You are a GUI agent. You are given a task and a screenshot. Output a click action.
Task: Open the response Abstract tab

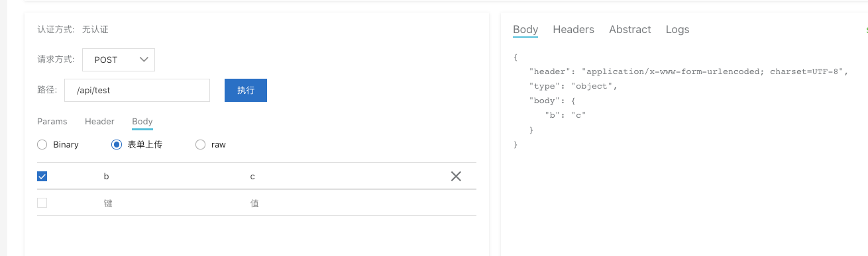click(x=630, y=29)
